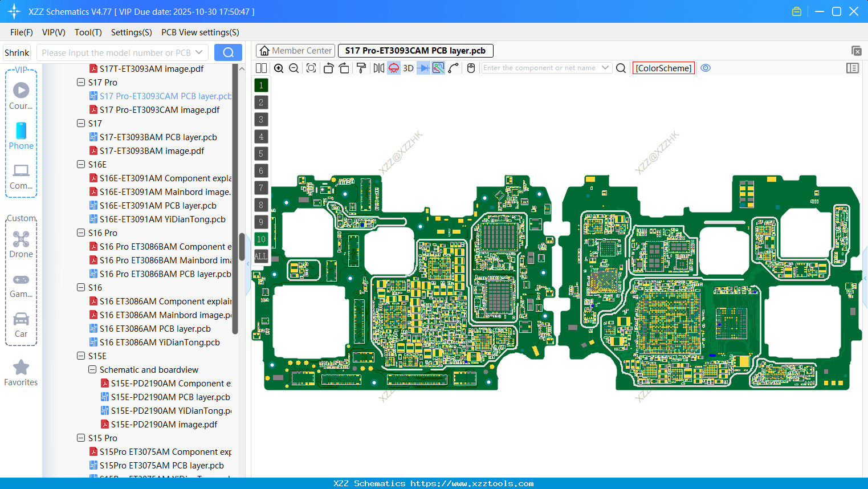The image size is (868, 489).
Task: Toggle net visibility with the eye icon
Action: point(706,68)
